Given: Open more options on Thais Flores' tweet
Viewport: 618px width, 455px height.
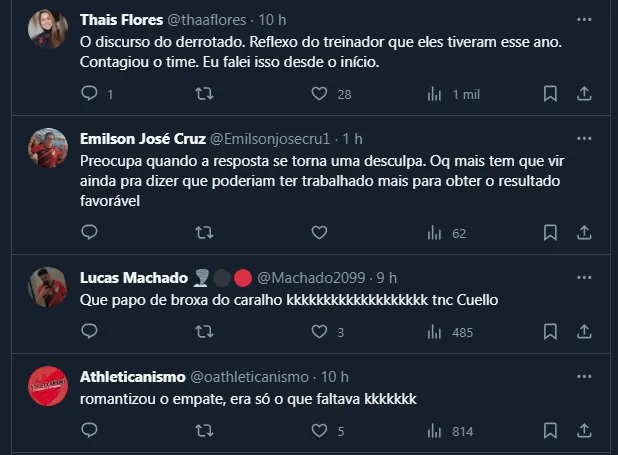Looking at the screenshot, I should tap(585, 19).
